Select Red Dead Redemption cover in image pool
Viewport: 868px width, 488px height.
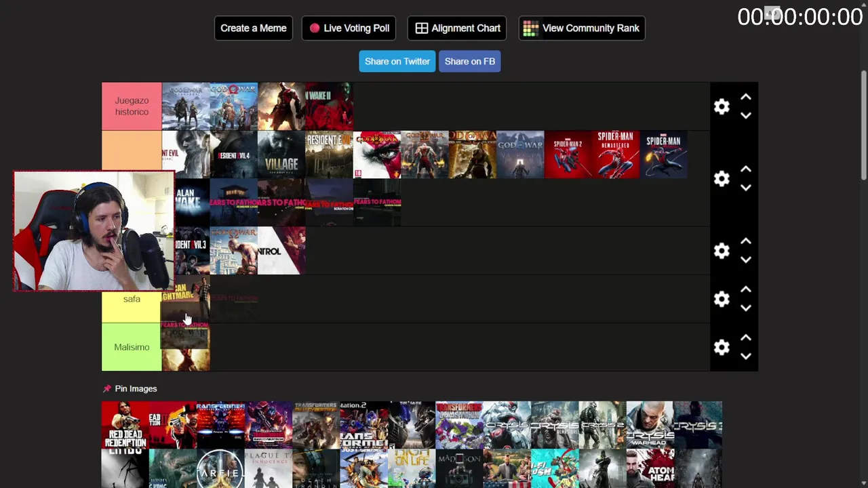(125, 424)
